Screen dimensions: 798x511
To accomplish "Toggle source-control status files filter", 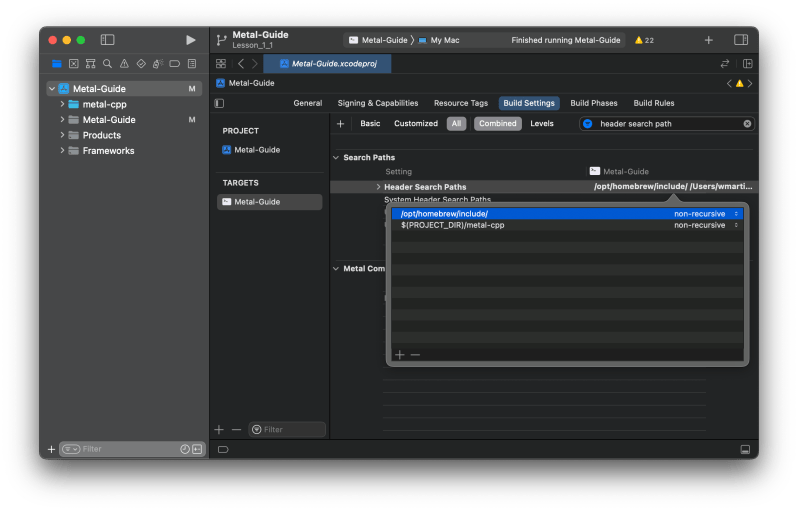I will (x=197, y=449).
